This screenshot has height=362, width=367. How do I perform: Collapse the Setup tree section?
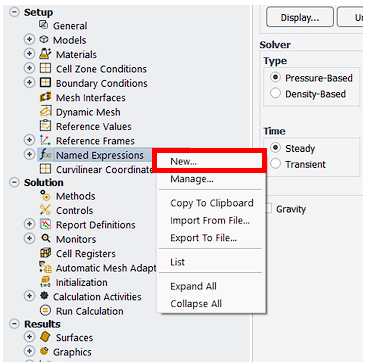tap(14, 12)
